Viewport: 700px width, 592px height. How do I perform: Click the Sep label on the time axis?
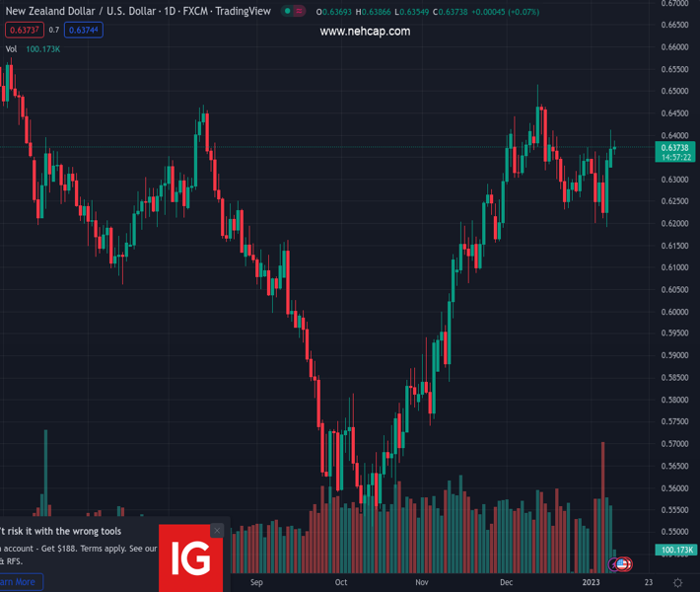pyautogui.click(x=256, y=582)
